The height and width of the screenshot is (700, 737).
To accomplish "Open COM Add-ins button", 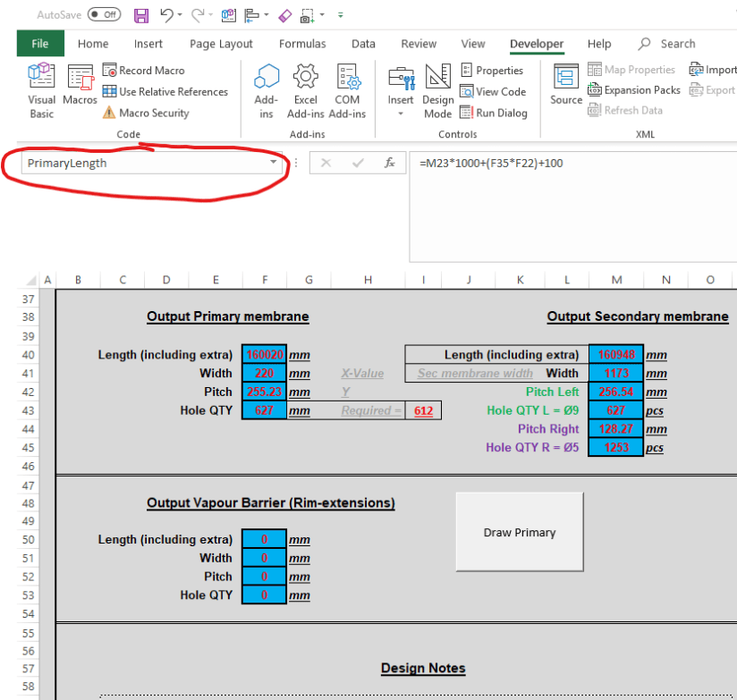I will click(347, 91).
